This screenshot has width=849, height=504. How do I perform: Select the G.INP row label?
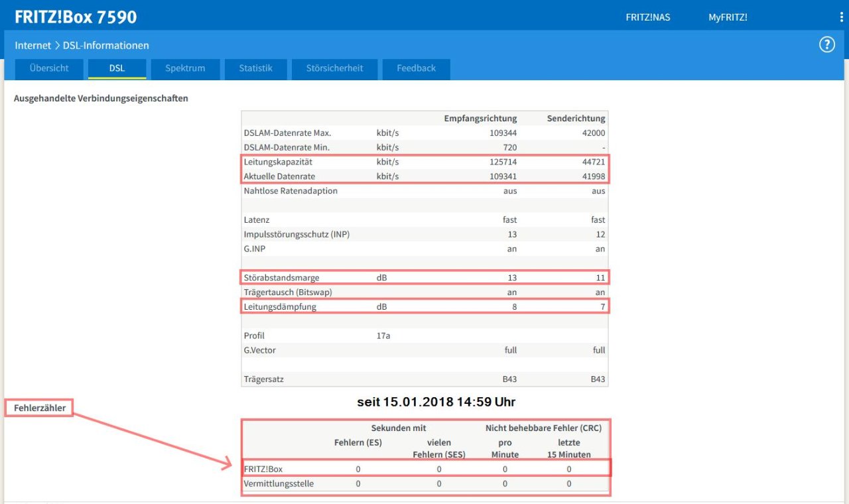pyautogui.click(x=255, y=249)
